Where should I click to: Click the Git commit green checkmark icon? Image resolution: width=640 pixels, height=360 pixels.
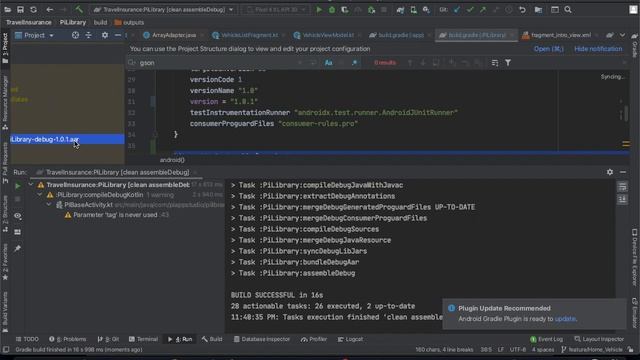click(x=470, y=9)
